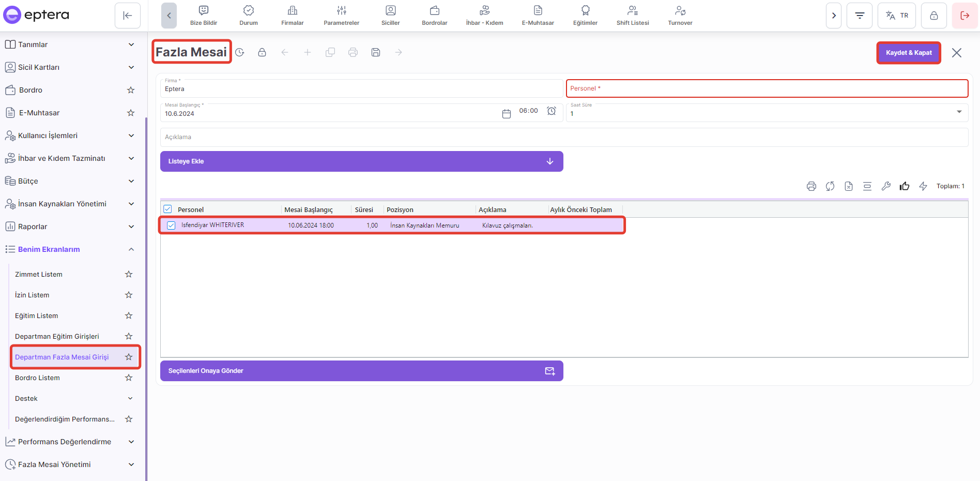This screenshot has width=980, height=481.
Task: Click the thumbs-up approve icon above grid
Action: [x=904, y=186]
